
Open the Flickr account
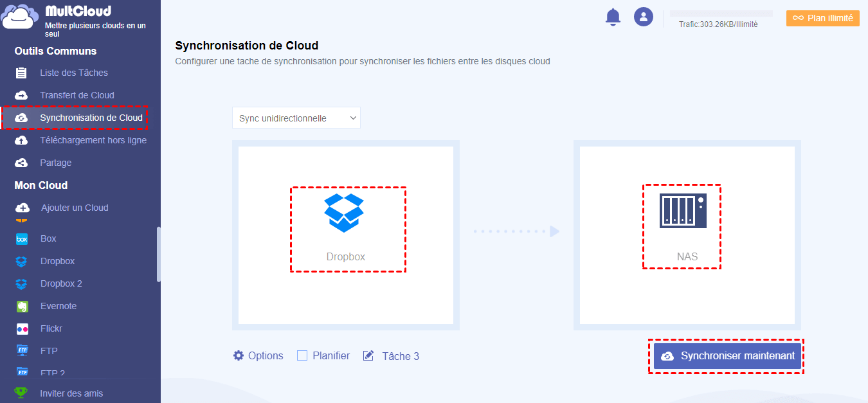click(x=51, y=328)
